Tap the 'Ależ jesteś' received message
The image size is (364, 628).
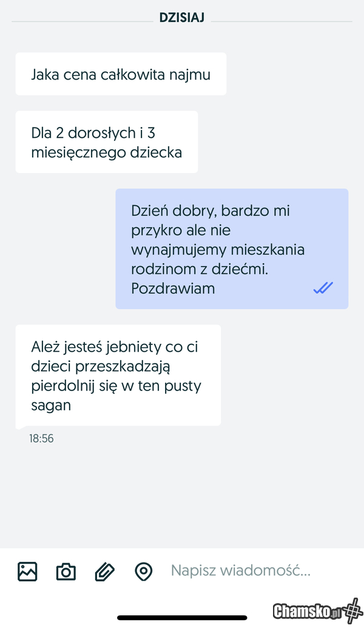coord(118,376)
